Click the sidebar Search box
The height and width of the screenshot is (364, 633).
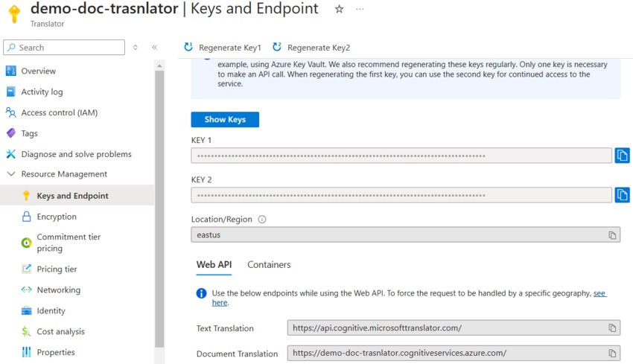tap(64, 48)
